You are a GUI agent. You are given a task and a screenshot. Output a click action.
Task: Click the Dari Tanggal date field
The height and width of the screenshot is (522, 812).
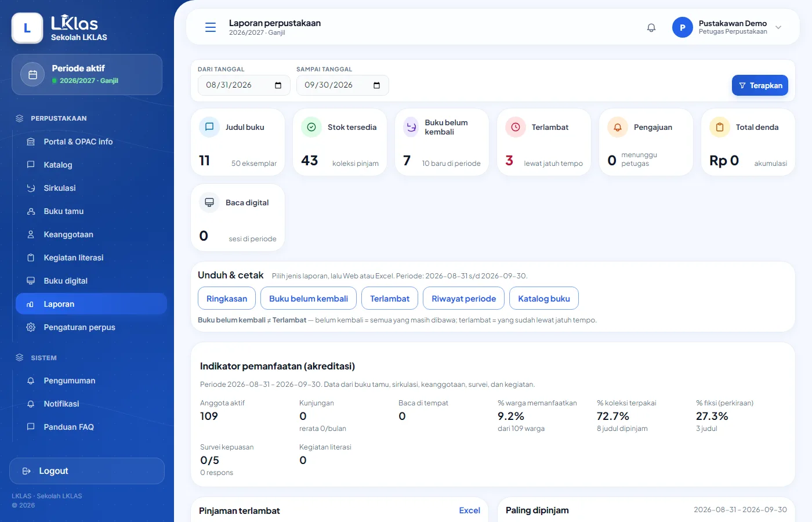click(244, 85)
